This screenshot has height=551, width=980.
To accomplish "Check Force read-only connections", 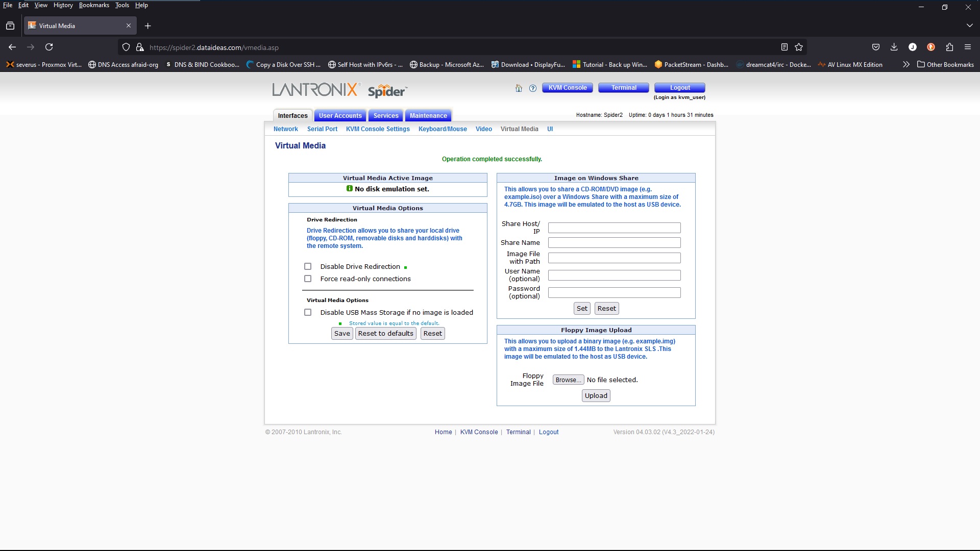I will click(x=308, y=279).
